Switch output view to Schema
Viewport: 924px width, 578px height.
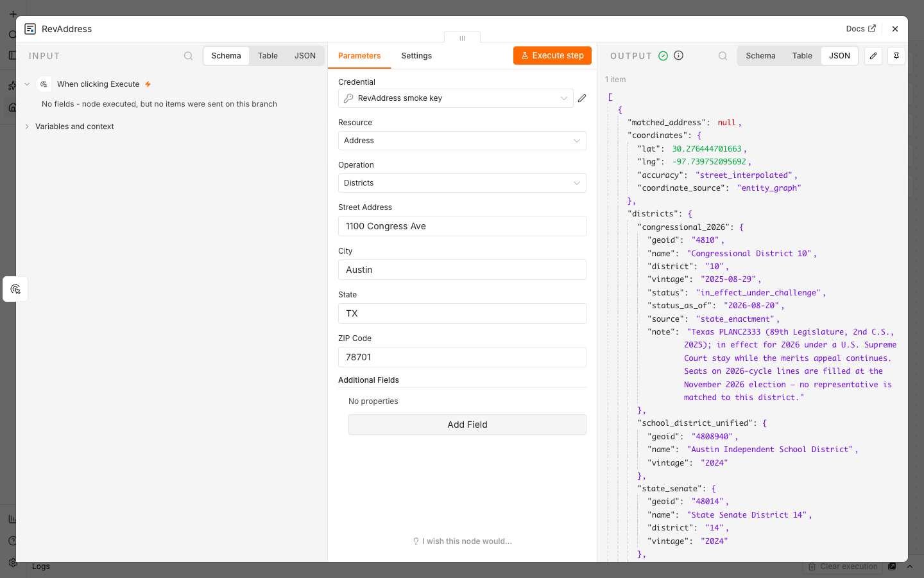[x=760, y=56]
